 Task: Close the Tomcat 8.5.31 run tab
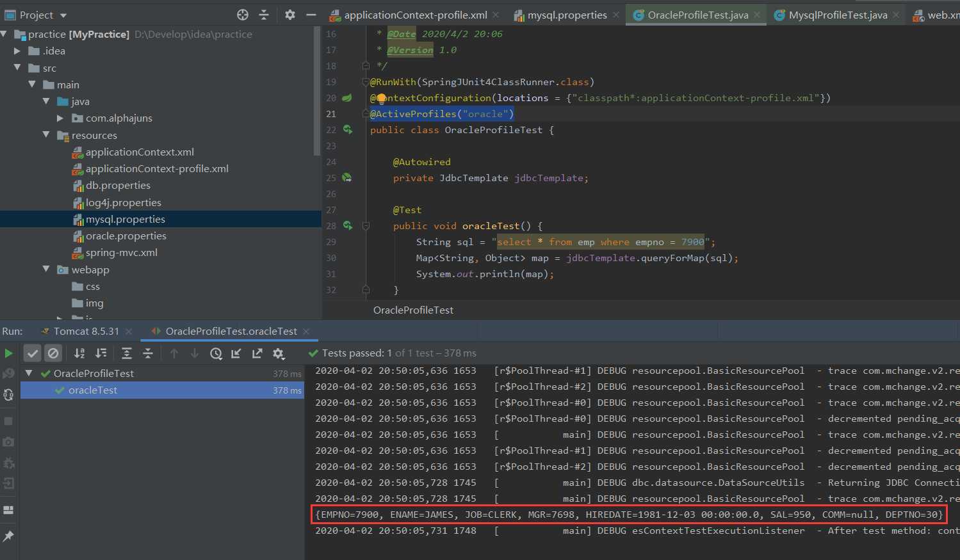[x=129, y=331]
